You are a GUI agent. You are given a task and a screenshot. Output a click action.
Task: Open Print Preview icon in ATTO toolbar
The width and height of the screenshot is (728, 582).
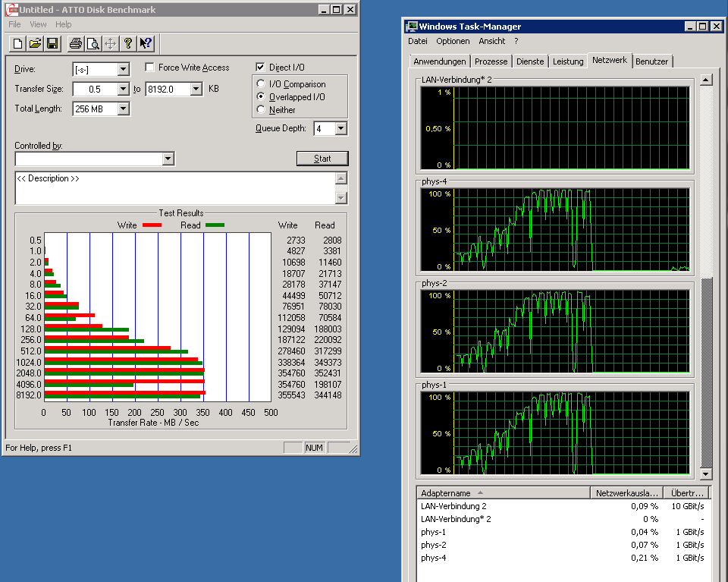93,44
